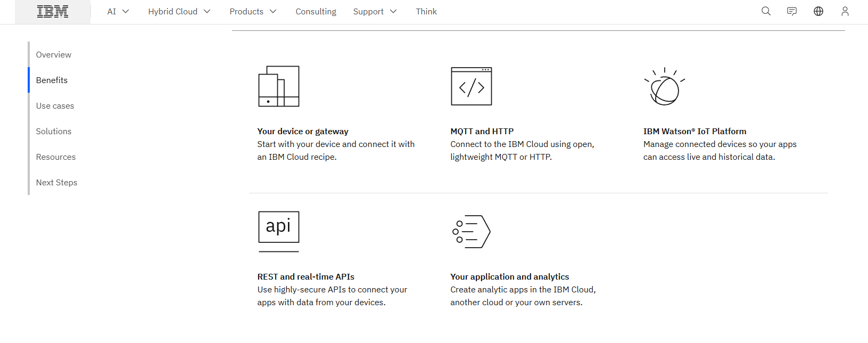Jump to the Overview section

pyautogui.click(x=54, y=55)
